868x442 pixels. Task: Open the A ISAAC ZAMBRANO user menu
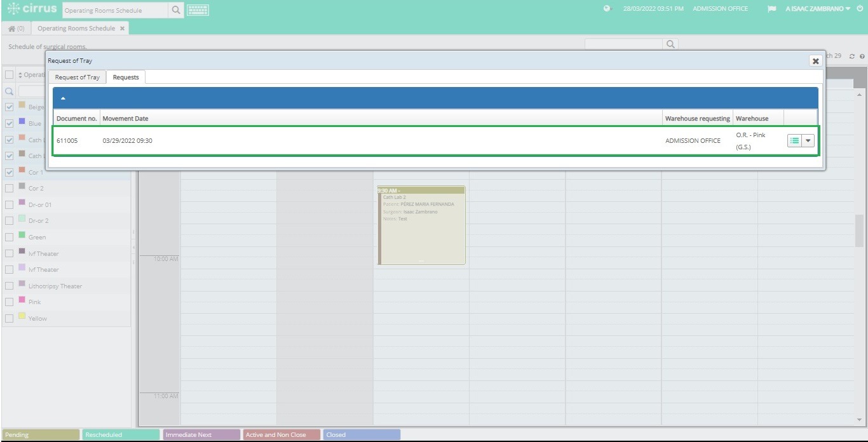click(818, 9)
